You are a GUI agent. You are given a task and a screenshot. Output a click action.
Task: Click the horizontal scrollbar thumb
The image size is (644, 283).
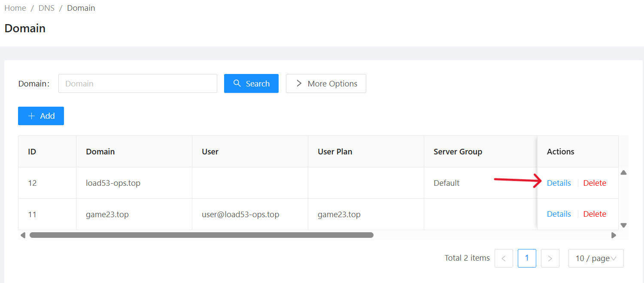pyautogui.click(x=201, y=235)
